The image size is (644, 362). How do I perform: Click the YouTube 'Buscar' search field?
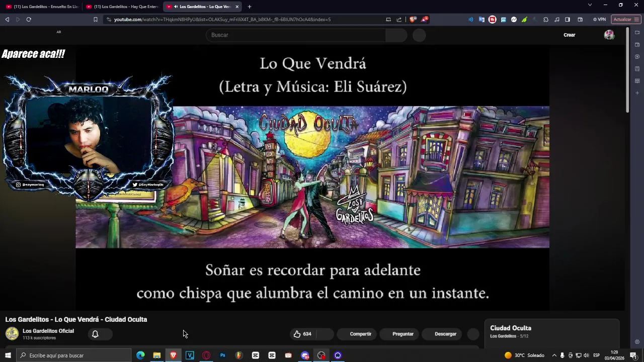[x=296, y=35]
